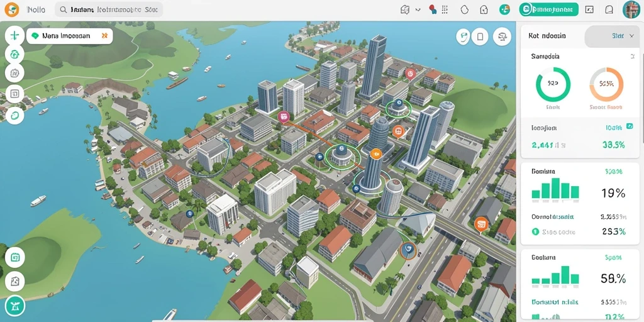Click the lock icon in top bar
The width and height of the screenshot is (644, 322).
[x=484, y=9]
